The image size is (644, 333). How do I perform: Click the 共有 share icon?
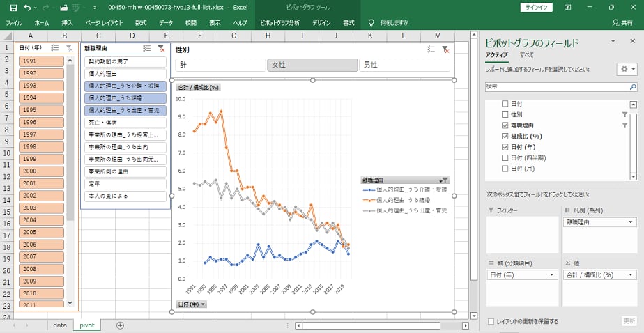(624, 23)
